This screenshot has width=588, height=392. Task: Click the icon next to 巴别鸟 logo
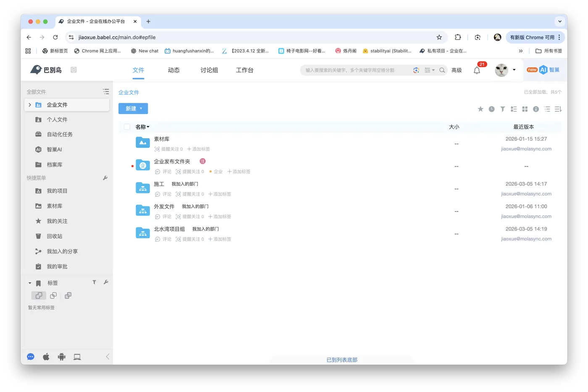73,70
